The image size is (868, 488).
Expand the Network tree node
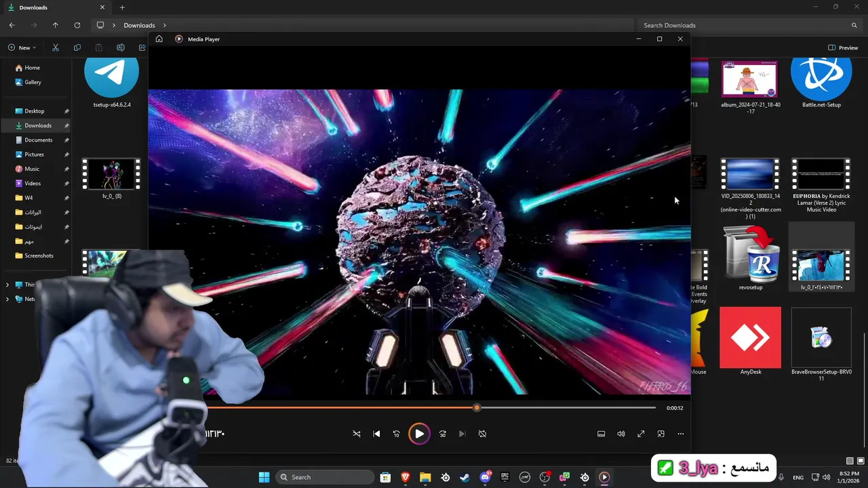tap(7, 299)
